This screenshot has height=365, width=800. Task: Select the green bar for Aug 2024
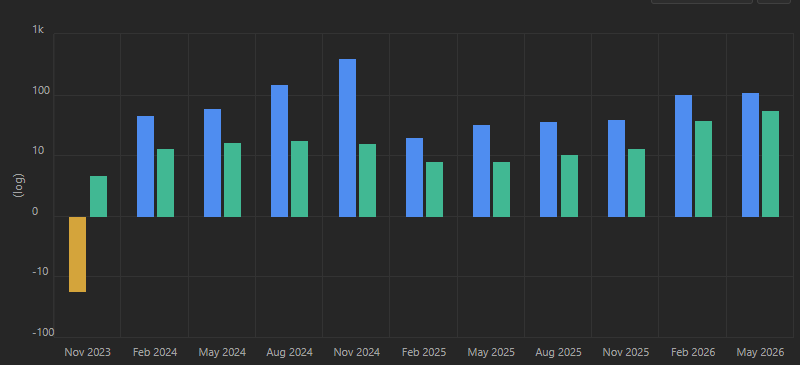[x=299, y=179]
